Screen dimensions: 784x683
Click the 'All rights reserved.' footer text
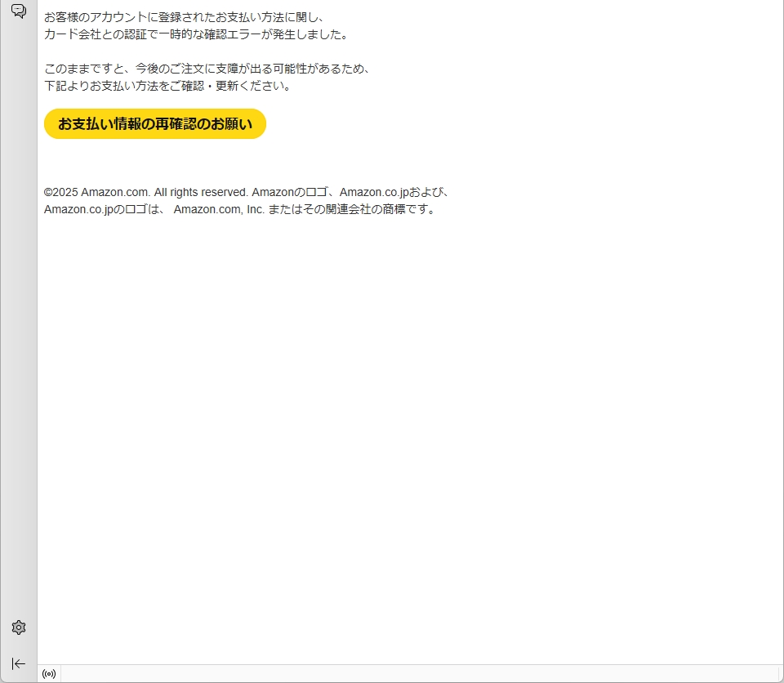pyautogui.click(x=201, y=192)
